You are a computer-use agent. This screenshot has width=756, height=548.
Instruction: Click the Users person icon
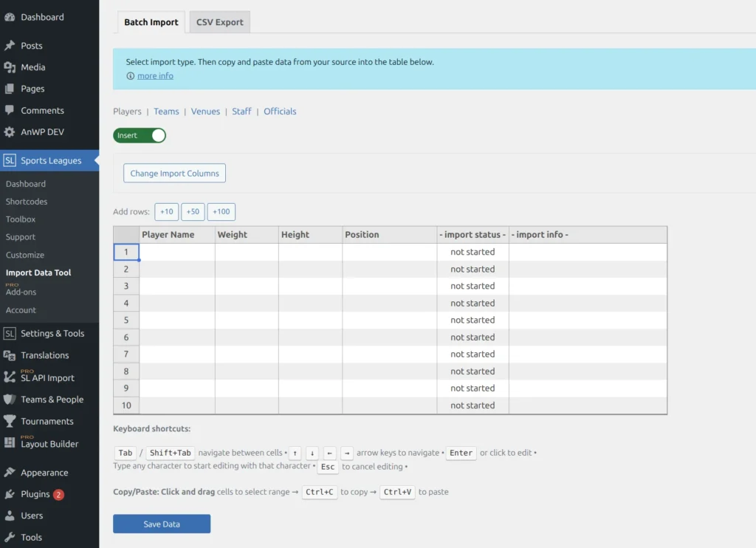pyautogui.click(x=10, y=516)
